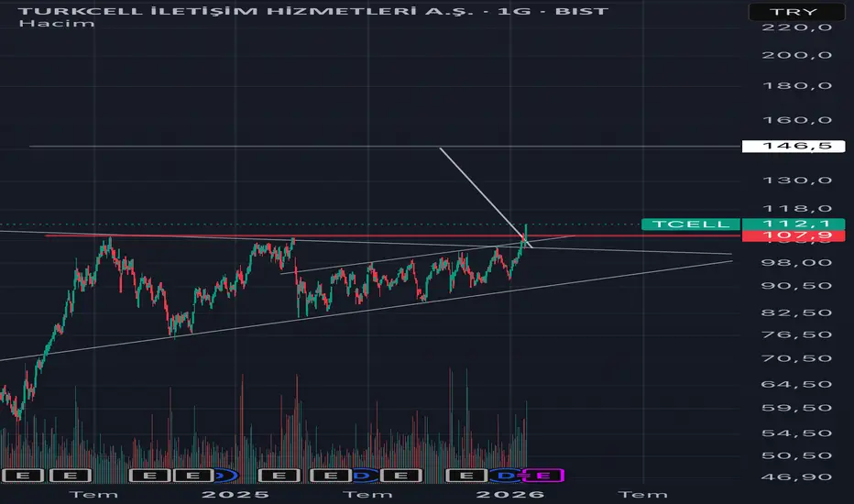Click the green TCELL symbol label
This screenshot has height=504, width=854.
[x=691, y=224]
